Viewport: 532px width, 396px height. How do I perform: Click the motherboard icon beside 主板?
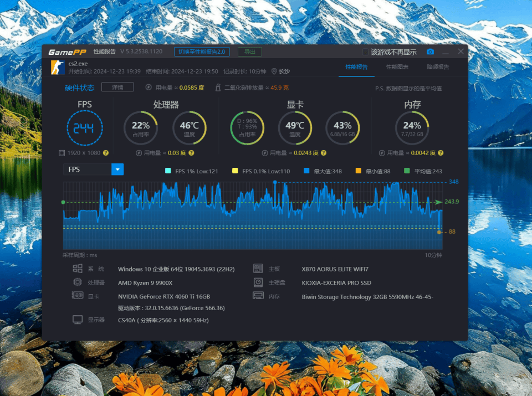click(x=258, y=269)
